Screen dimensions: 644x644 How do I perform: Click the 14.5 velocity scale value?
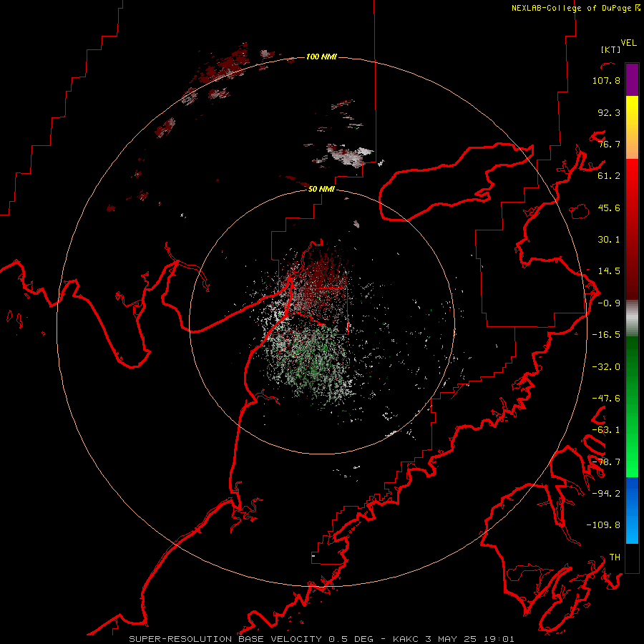coord(609,271)
